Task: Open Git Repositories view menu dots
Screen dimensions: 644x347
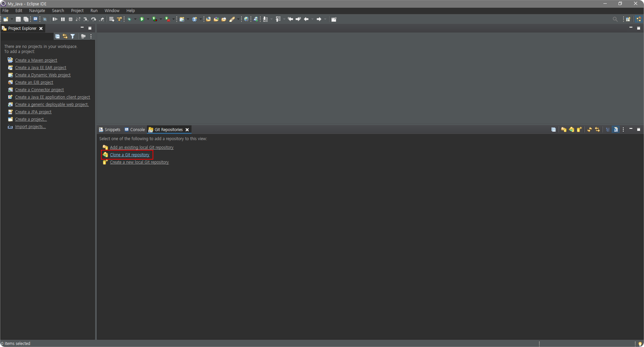Action: click(x=623, y=129)
